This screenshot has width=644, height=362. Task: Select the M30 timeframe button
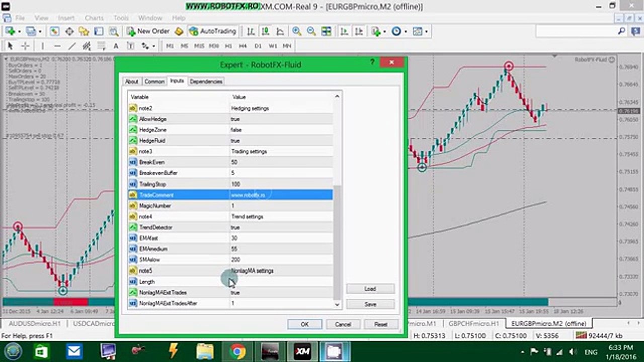tap(214, 46)
